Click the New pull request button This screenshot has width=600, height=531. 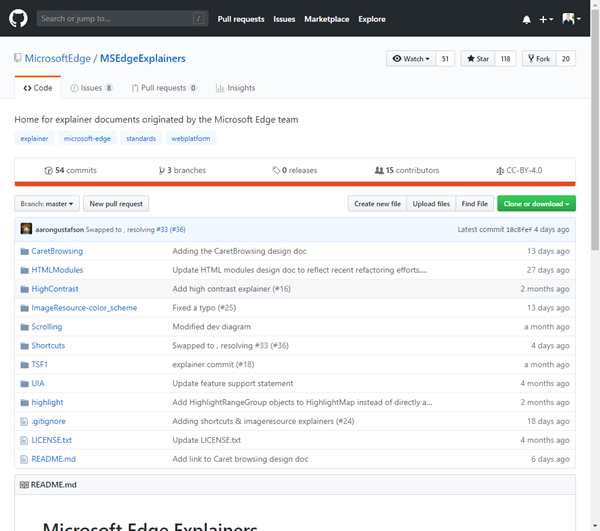tap(116, 204)
